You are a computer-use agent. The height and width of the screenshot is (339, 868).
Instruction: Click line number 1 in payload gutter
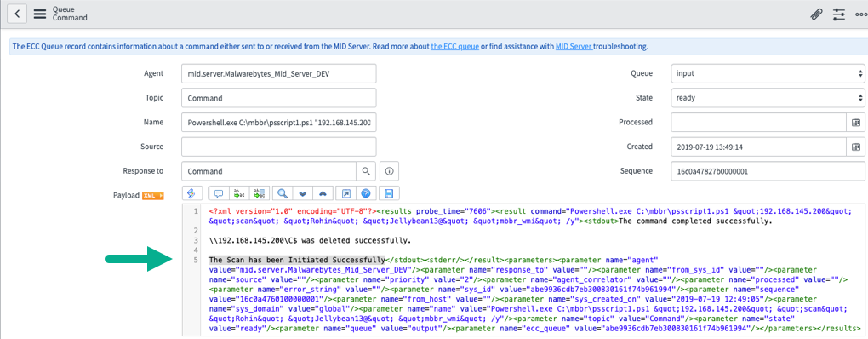pos(196,212)
